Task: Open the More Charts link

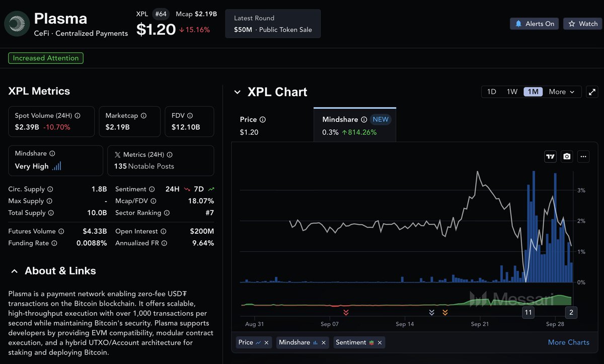Action: [568, 342]
